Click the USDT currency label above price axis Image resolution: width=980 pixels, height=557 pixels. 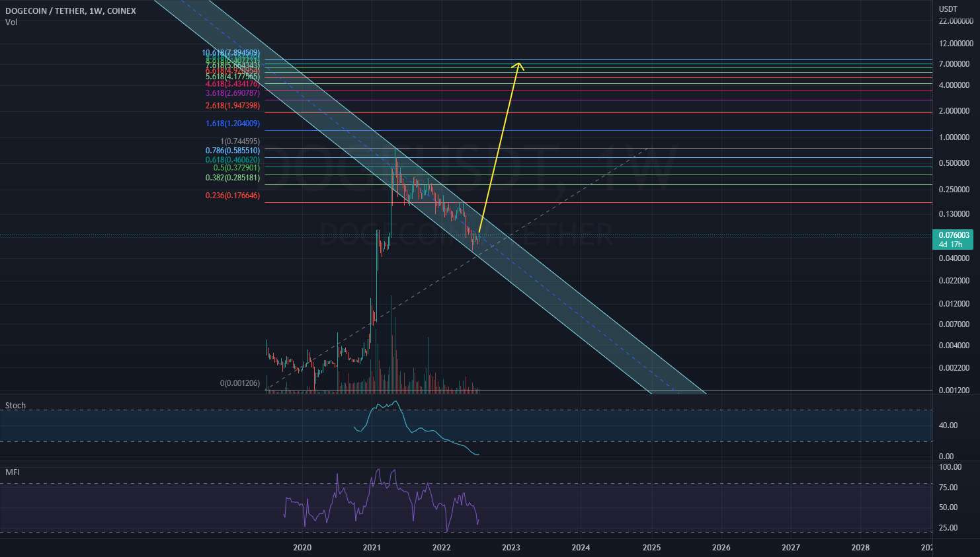click(x=948, y=9)
